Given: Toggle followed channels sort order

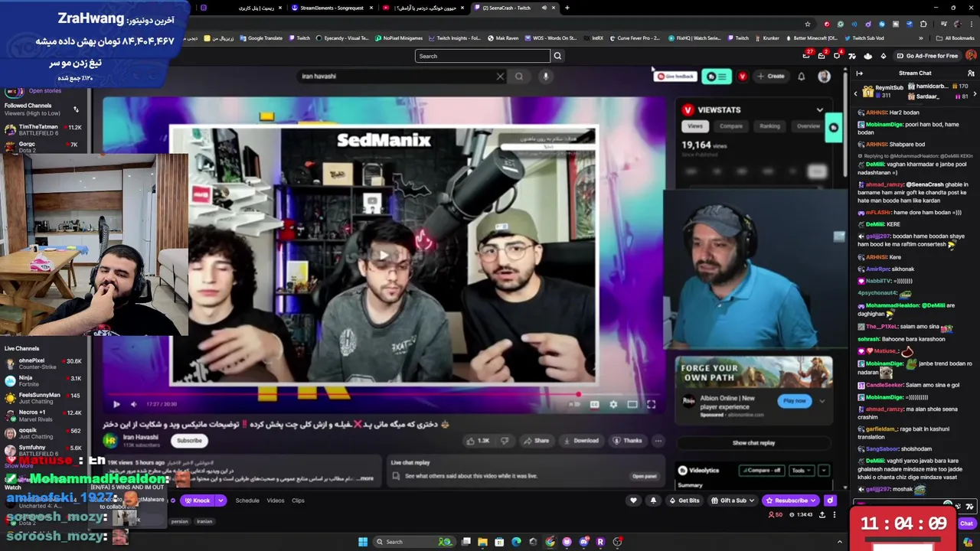Looking at the screenshot, I should click(x=76, y=109).
